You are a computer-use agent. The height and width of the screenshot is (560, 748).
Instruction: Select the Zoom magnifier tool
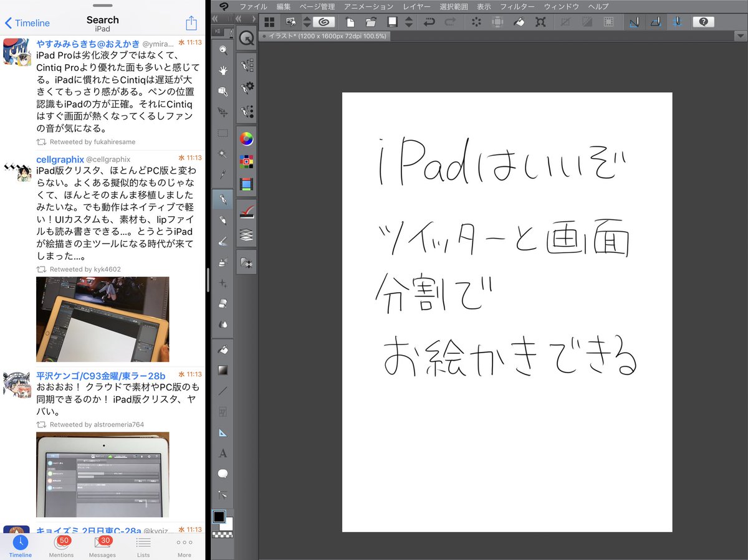[x=223, y=50]
